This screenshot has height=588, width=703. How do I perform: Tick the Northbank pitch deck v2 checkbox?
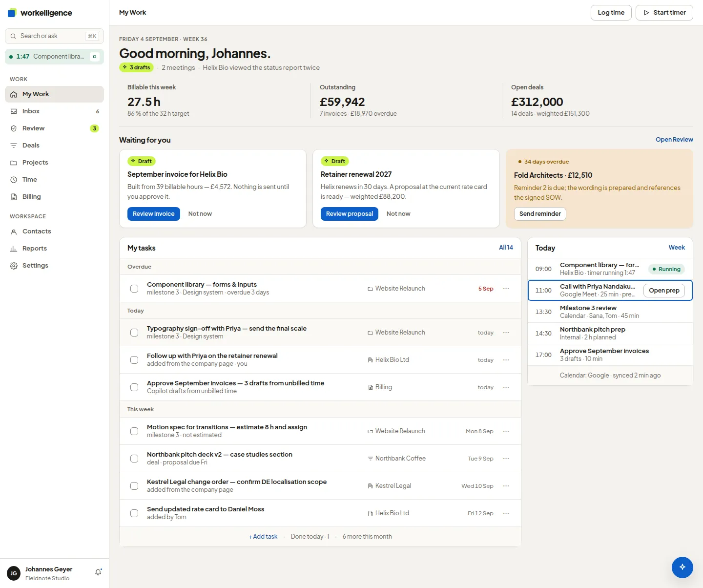[134, 459]
